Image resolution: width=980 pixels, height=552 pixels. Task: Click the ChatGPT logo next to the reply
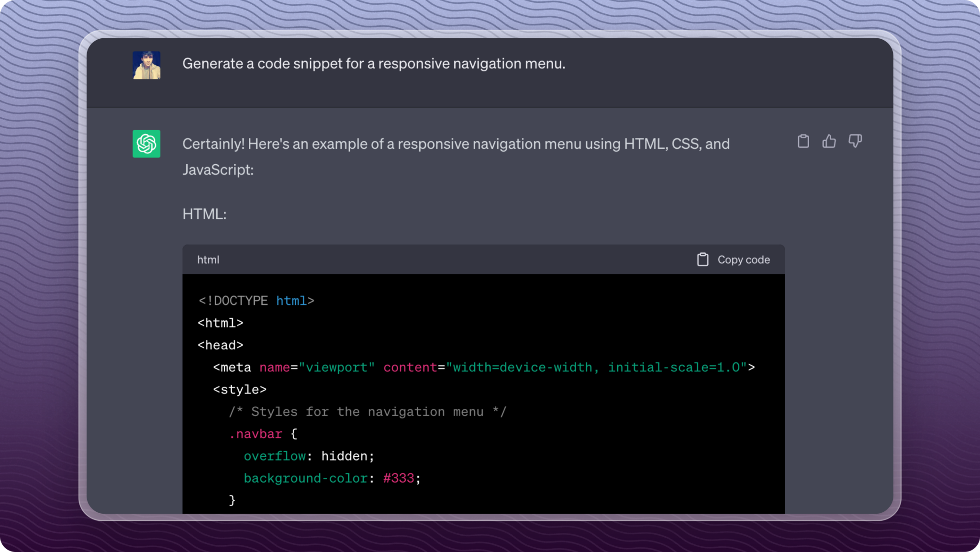[146, 144]
